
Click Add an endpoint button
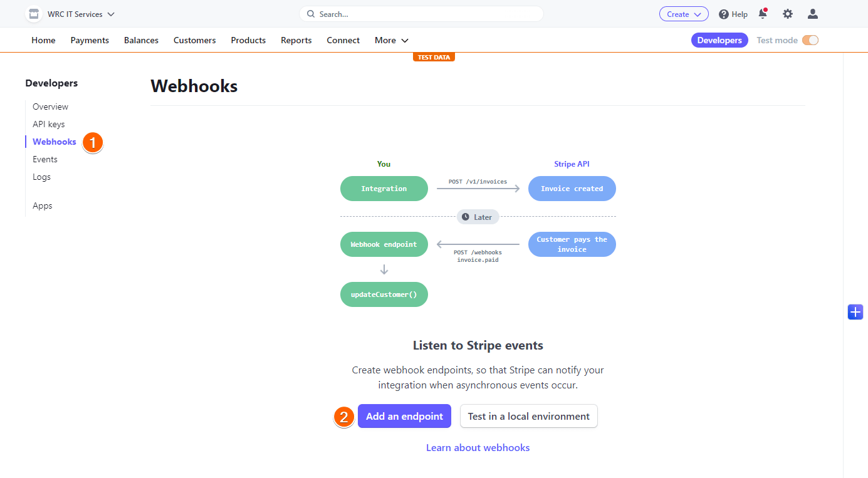pos(404,416)
